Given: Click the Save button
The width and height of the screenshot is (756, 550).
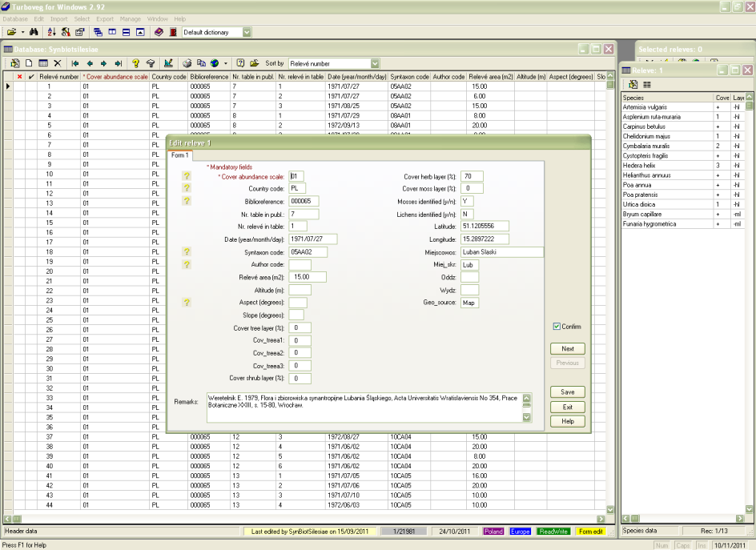Looking at the screenshot, I should tap(568, 392).
